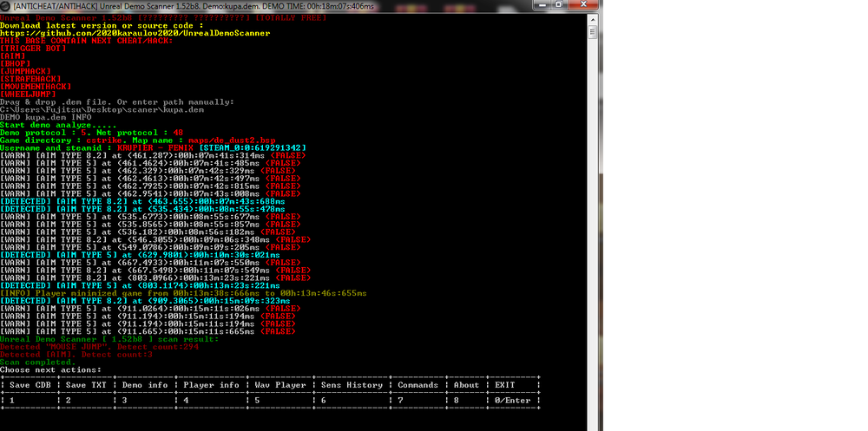Click the DETECTED line at 909.3065

145,301
